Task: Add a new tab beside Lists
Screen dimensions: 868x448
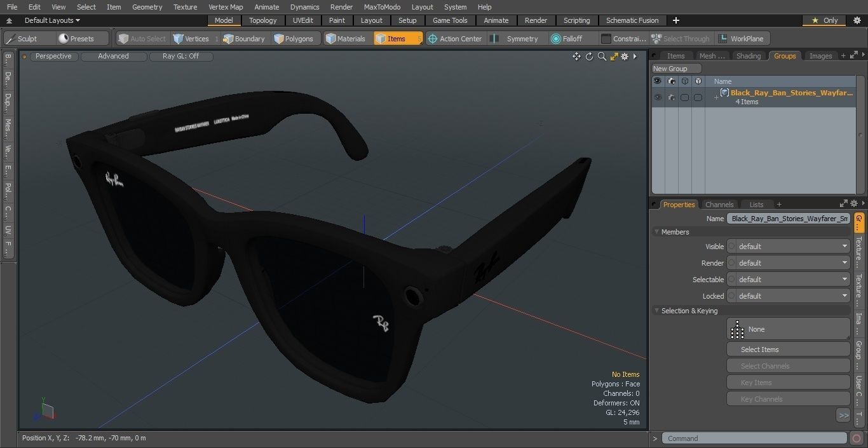Action: click(779, 205)
